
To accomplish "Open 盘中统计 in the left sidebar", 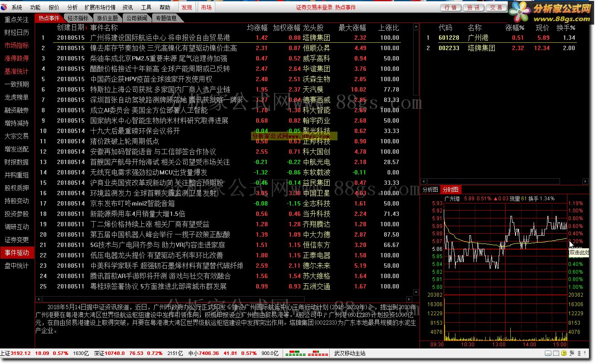I will coord(17,266).
